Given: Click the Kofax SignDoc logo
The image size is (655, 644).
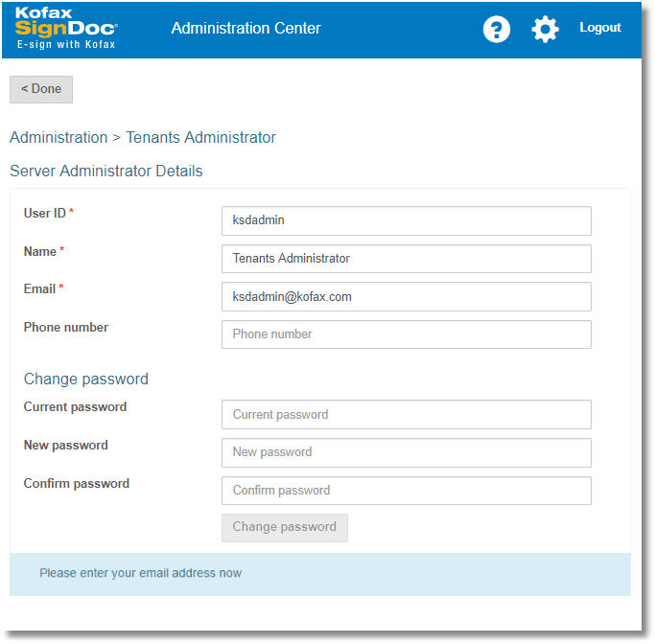Looking at the screenshot, I should click(x=66, y=29).
